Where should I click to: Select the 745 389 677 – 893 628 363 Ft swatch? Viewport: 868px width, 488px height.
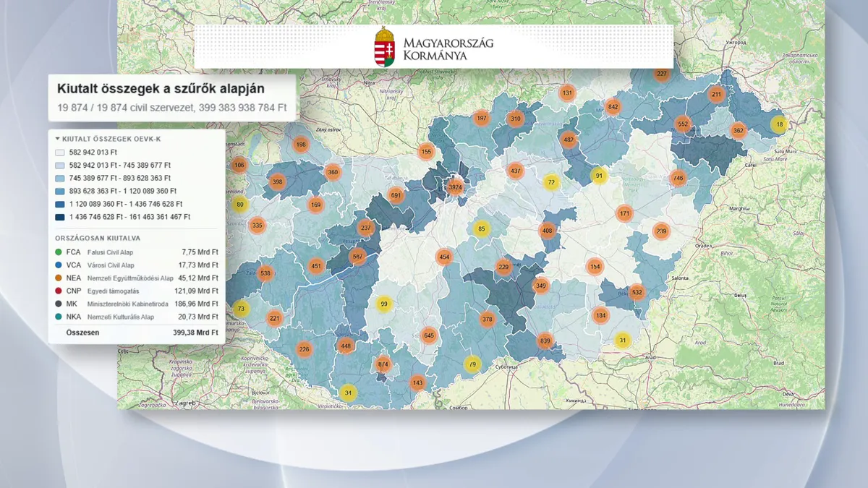point(61,178)
